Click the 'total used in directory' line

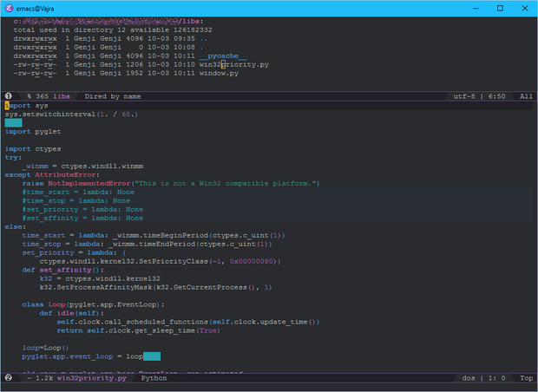click(113, 30)
